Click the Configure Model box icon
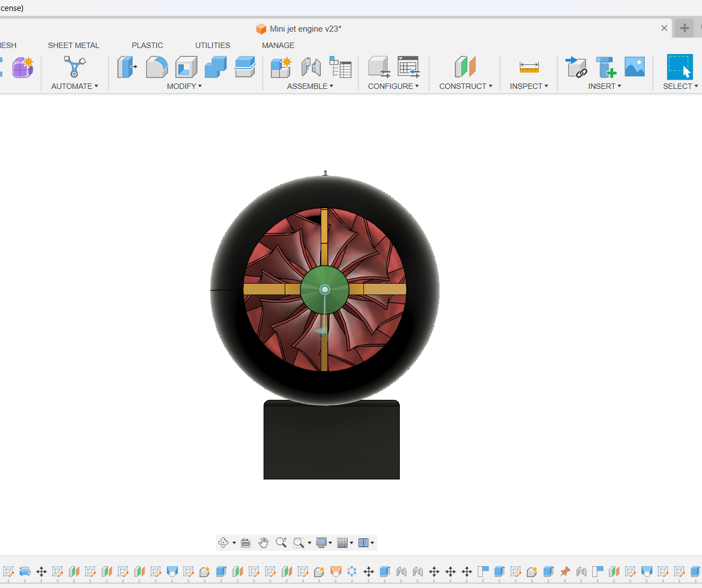702x588 pixels. (x=379, y=67)
